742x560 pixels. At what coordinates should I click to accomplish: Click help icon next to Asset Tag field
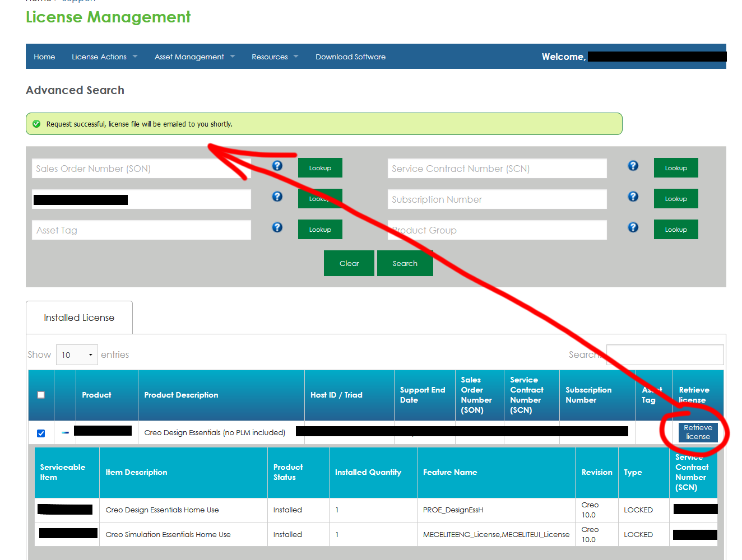point(277,227)
